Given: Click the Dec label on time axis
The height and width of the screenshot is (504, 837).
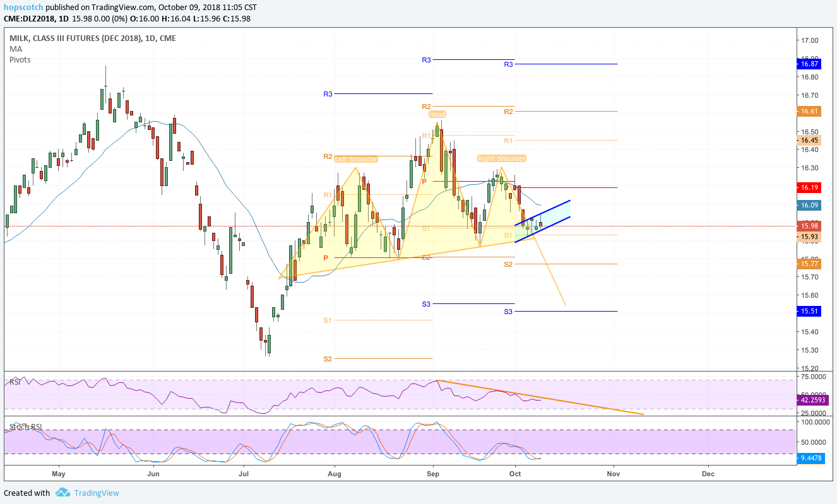Looking at the screenshot, I should [x=708, y=473].
